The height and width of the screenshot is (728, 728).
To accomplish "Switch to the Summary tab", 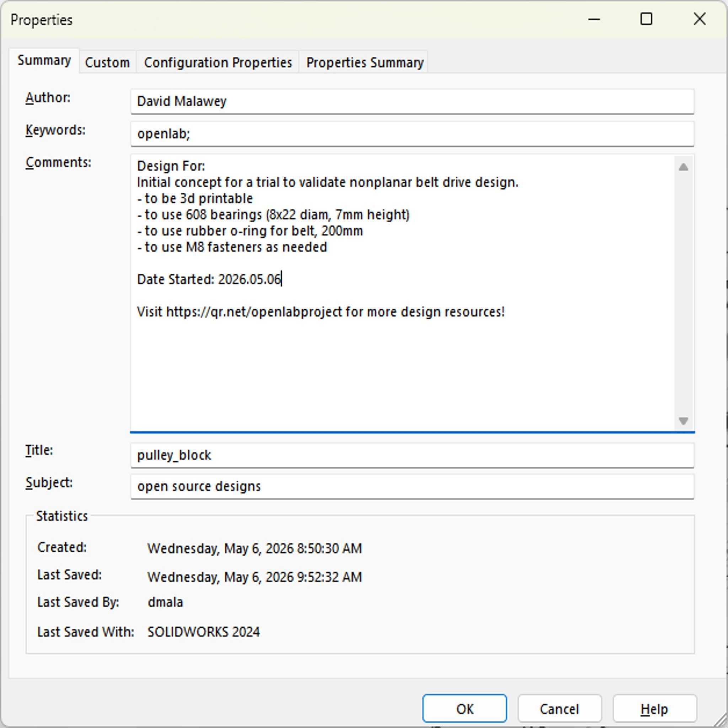I will tap(44, 60).
